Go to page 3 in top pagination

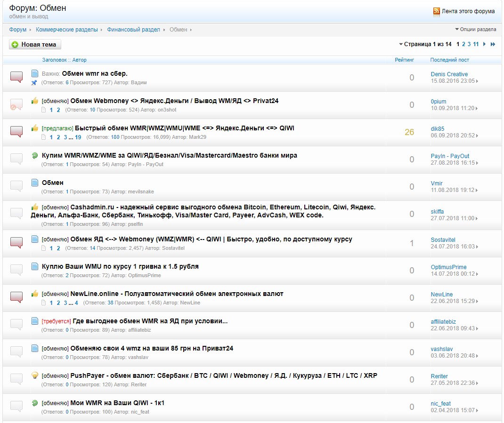(x=469, y=44)
